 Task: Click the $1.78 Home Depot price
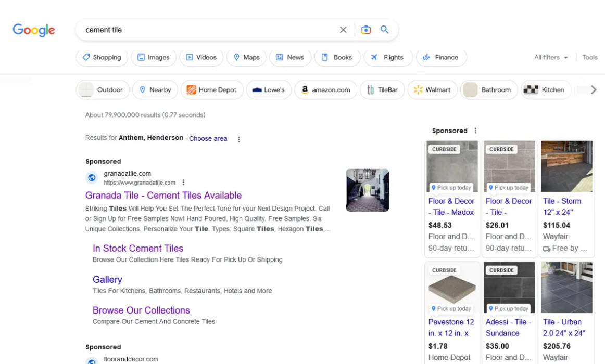[438, 346]
